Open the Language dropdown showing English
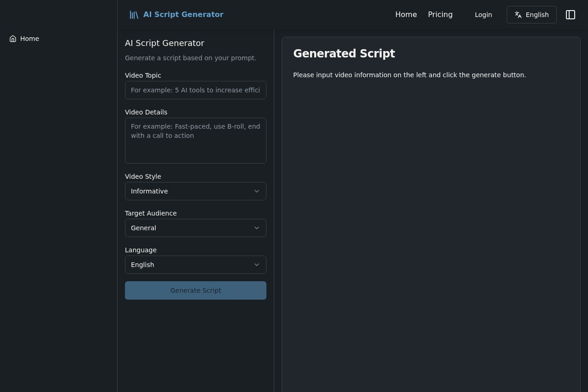Viewport: 588px width, 392px height. pos(196,265)
